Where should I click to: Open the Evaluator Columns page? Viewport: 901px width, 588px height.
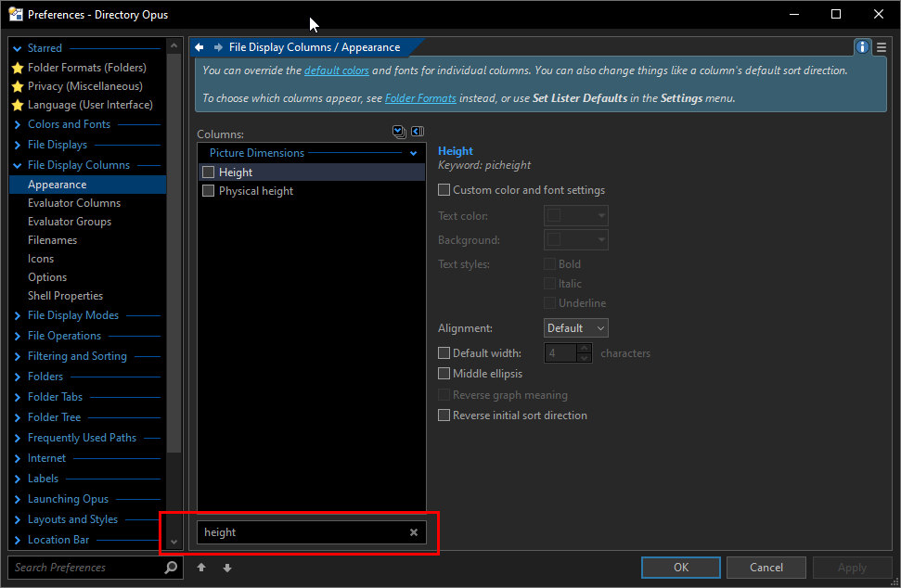click(x=74, y=203)
